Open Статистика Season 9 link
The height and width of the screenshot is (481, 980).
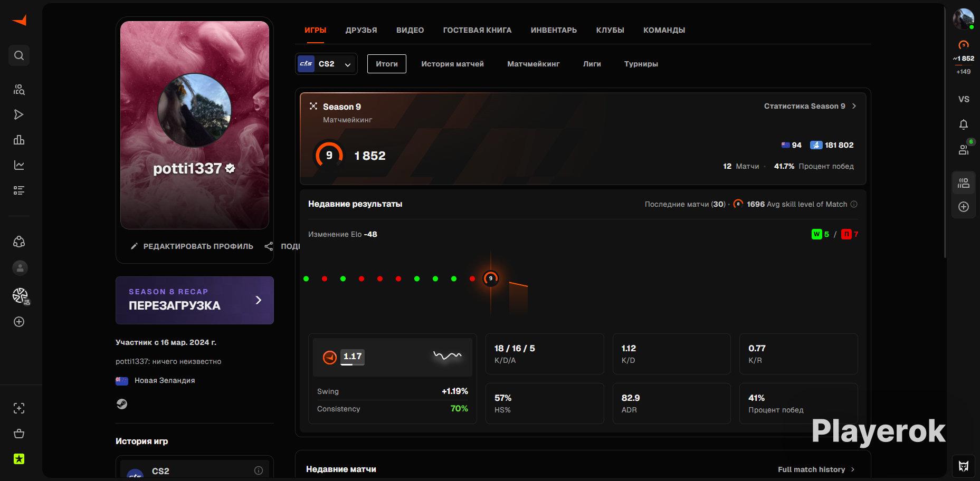[x=810, y=106]
